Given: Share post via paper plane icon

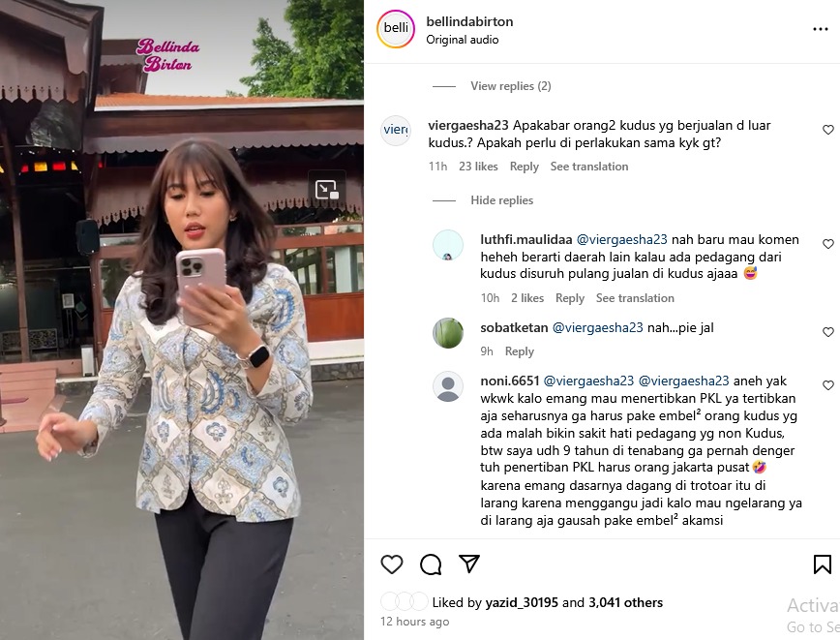Looking at the screenshot, I should click(469, 564).
